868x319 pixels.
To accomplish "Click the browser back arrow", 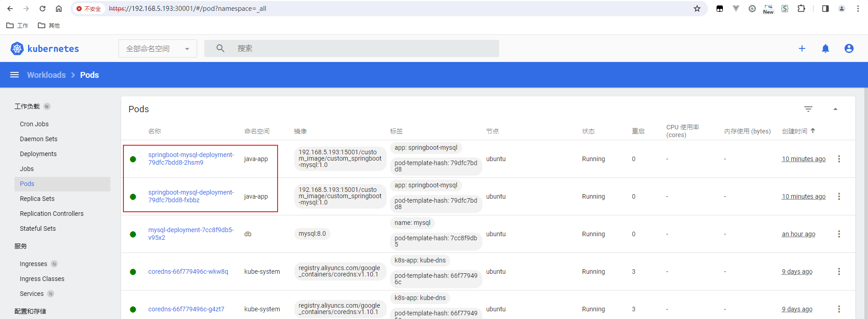I will (x=10, y=9).
